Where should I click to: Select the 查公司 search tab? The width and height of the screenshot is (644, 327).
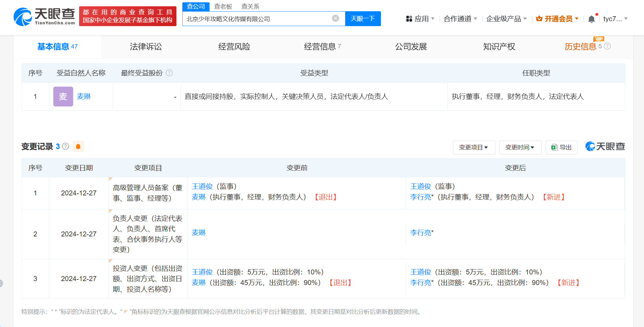pyautogui.click(x=196, y=7)
